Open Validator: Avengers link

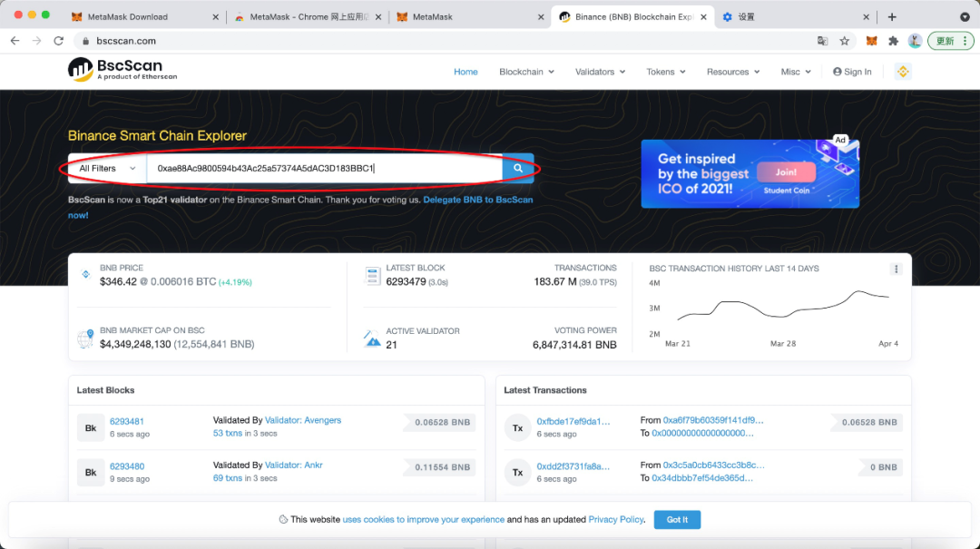[303, 420]
